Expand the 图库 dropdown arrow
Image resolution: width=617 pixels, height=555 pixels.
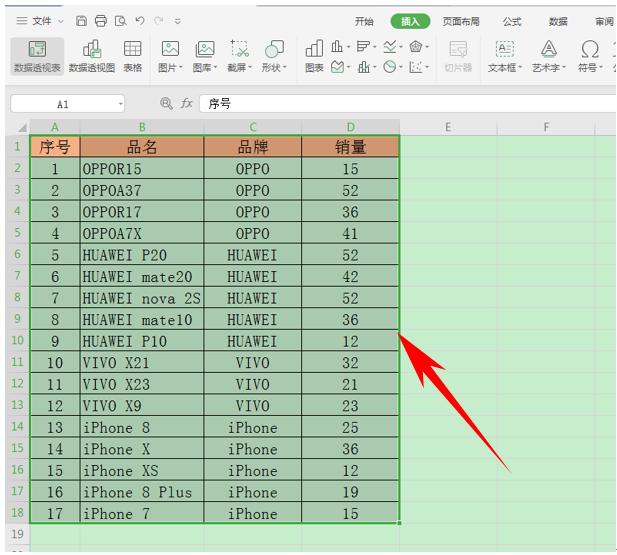click(216, 67)
